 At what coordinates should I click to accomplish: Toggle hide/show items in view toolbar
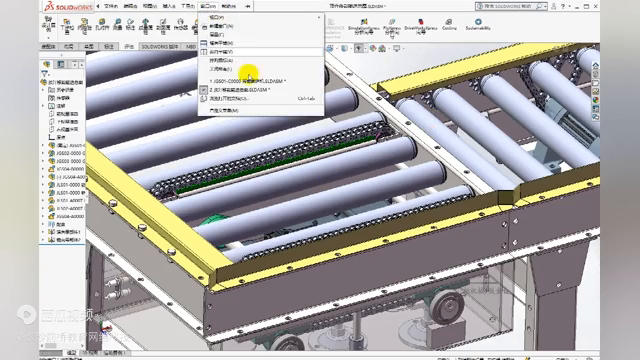tap(358, 49)
